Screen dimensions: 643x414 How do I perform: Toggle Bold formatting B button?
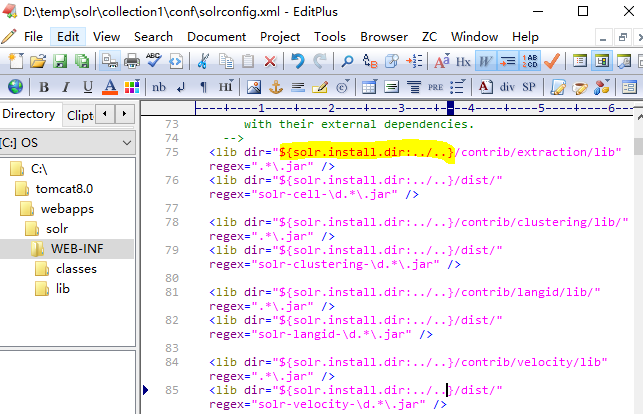click(44, 87)
